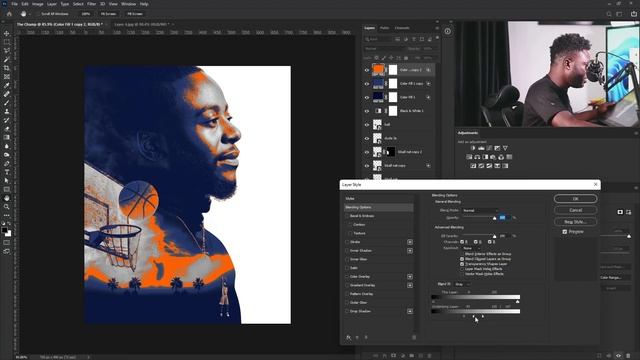This screenshot has width=640, height=360.
Task: Click the Vibrance triangle adjustment icon
Action: coord(505,148)
